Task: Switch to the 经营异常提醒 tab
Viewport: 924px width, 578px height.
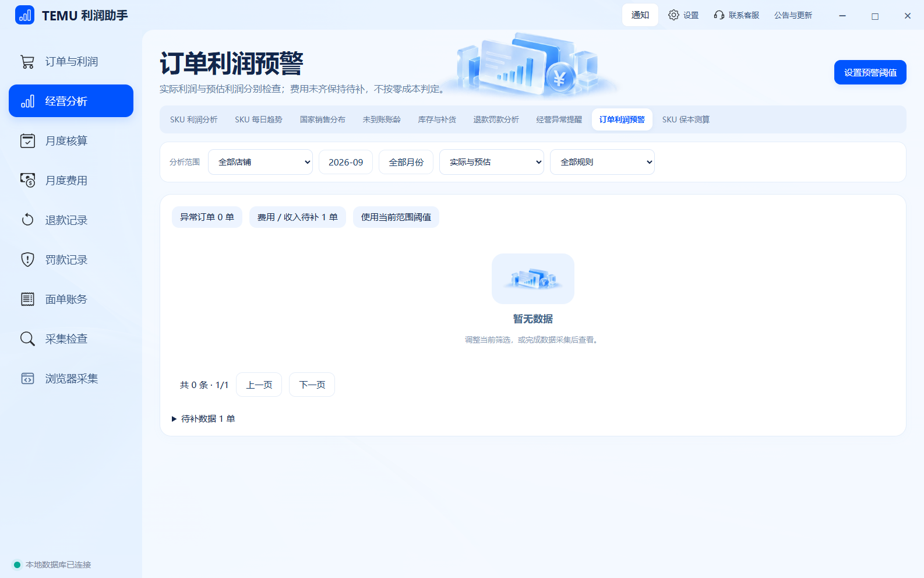Action: click(x=559, y=119)
